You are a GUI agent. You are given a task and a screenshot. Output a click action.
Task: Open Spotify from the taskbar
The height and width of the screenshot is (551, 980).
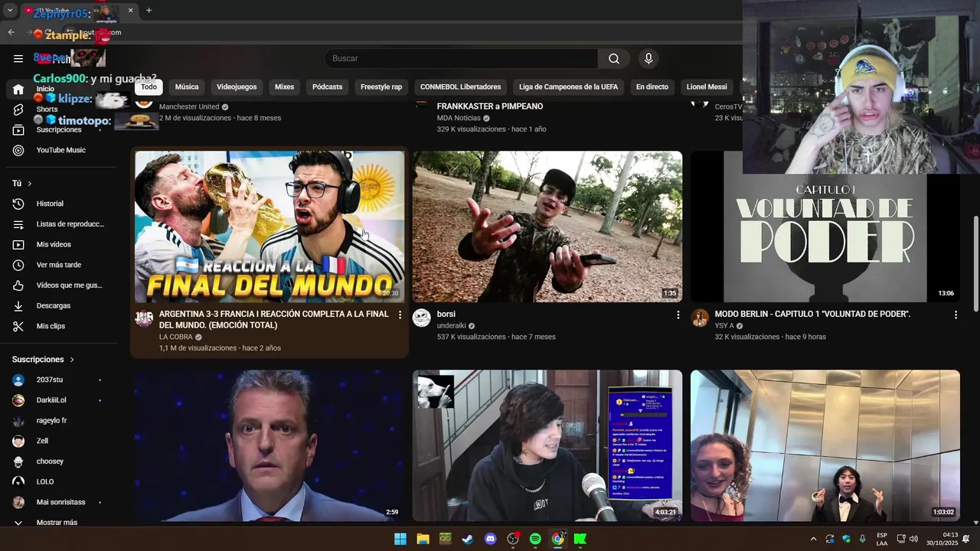pyautogui.click(x=535, y=539)
